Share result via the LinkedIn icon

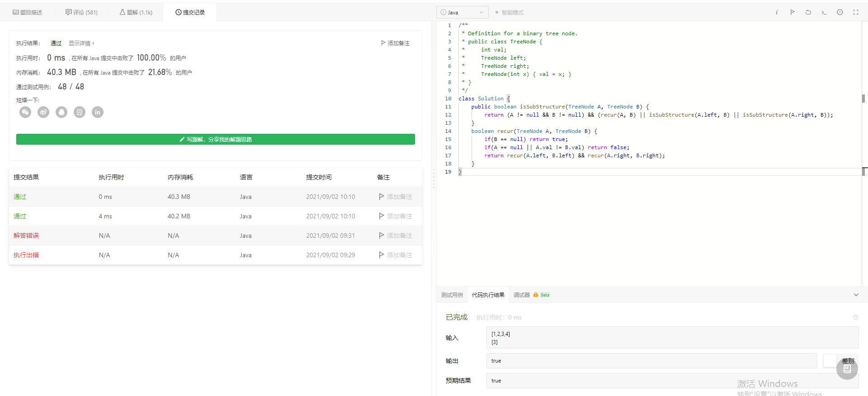98,112
